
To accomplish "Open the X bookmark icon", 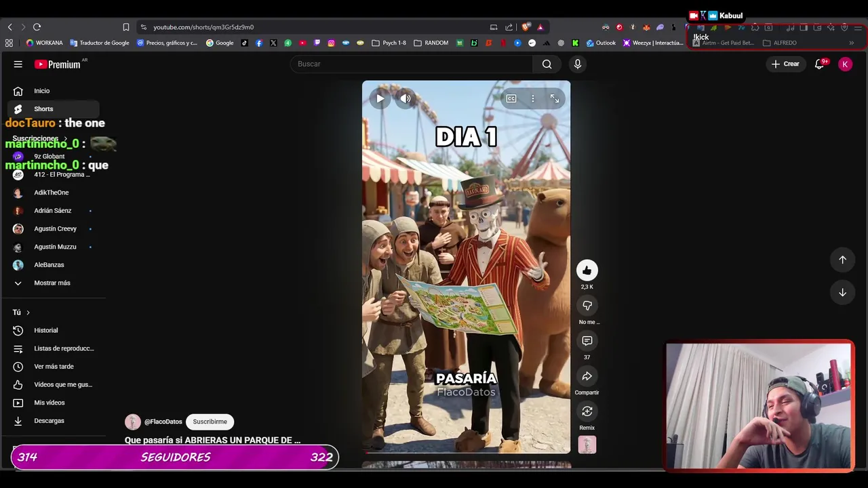I will pyautogui.click(x=273, y=43).
